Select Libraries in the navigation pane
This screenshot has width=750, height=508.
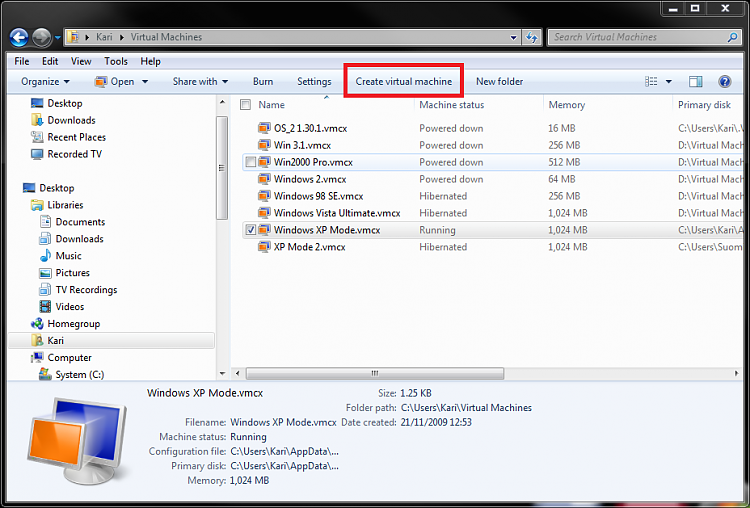click(65, 205)
